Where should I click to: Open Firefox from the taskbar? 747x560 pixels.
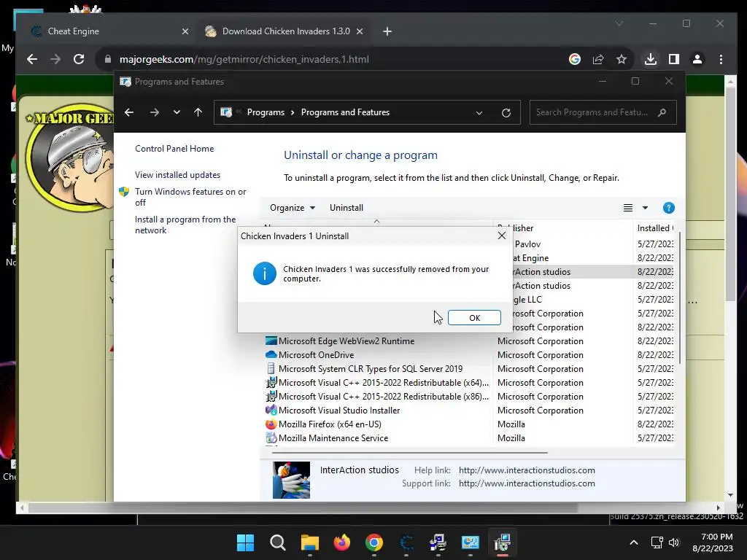(x=341, y=542)
